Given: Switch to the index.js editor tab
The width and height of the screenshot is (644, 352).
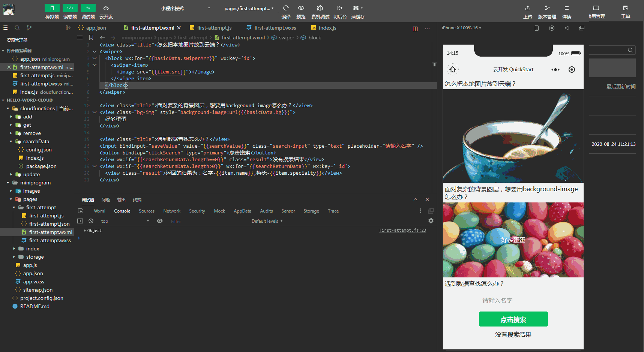Looking at the screenshot, I should [x=323, y=28].
